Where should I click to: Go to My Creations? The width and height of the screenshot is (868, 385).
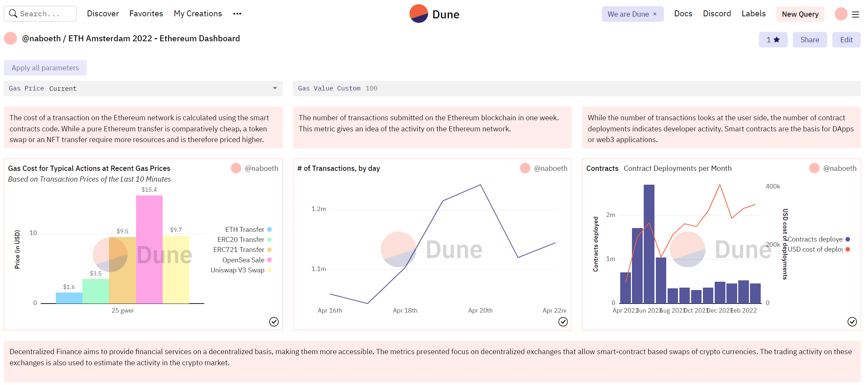pos(198,14)
